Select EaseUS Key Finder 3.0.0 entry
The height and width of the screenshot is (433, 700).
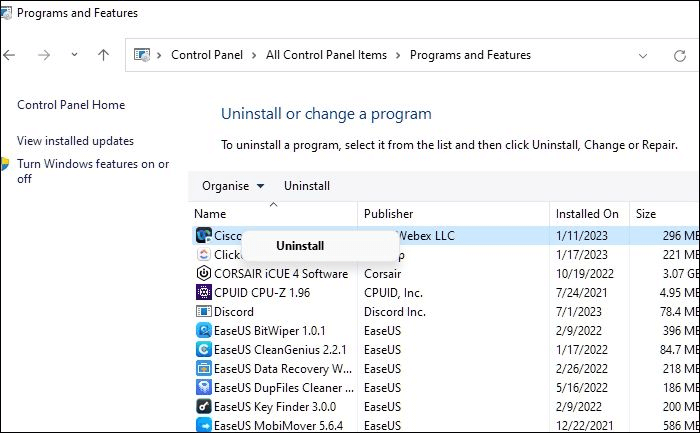click(x=275, y=407)
